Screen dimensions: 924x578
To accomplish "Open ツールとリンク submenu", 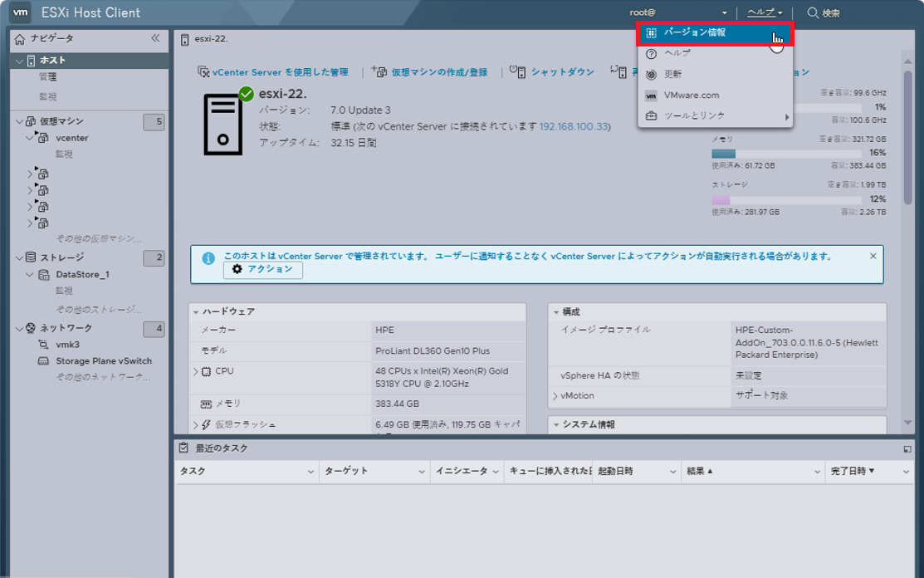I will (716, 116).
